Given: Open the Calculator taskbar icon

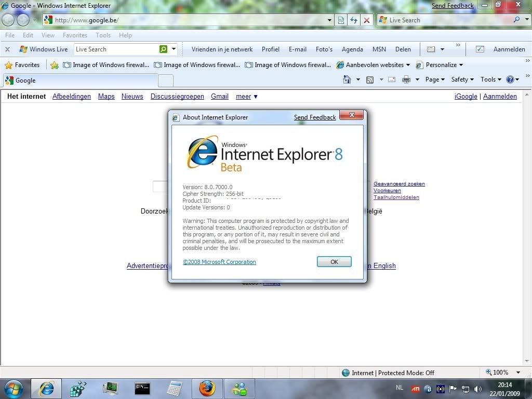Looking at the screenshot, I should (175, 389).
